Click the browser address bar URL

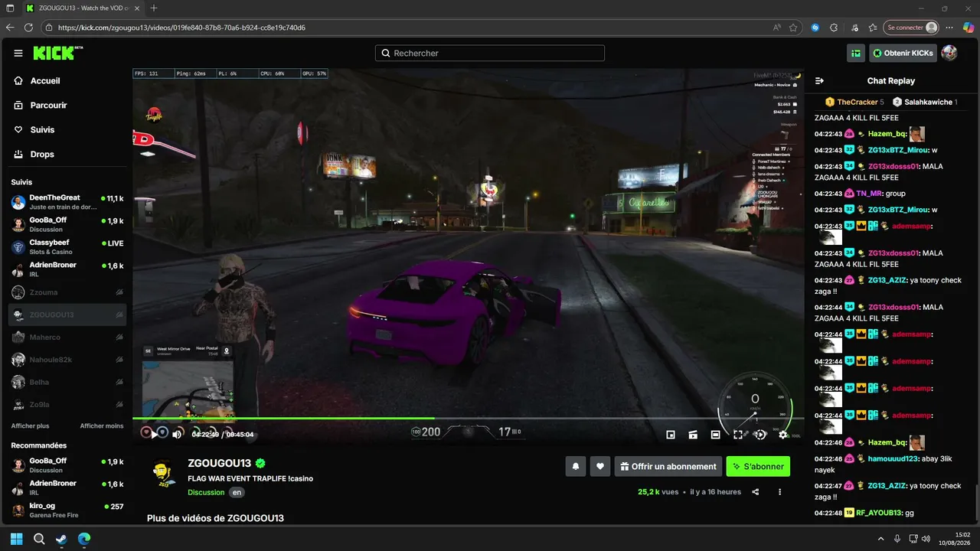pyautogui.click(x=181, y=28)
